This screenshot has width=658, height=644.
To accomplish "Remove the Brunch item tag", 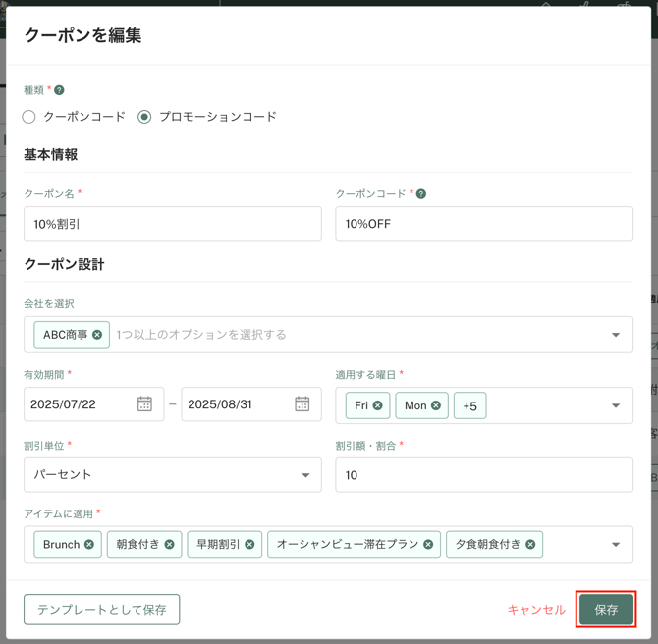I will (x=89, y=544).
